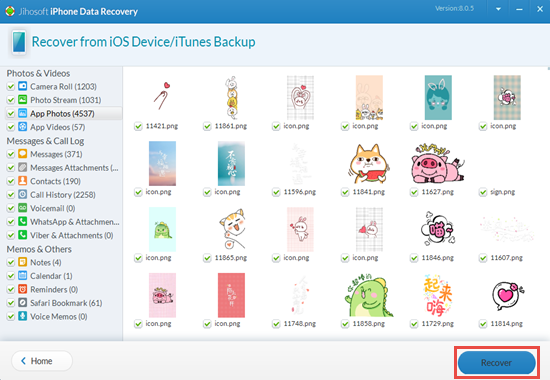Select the heart bubble 11814.png thumbnail
Screen dimensions: 550x380
(508, 295)
